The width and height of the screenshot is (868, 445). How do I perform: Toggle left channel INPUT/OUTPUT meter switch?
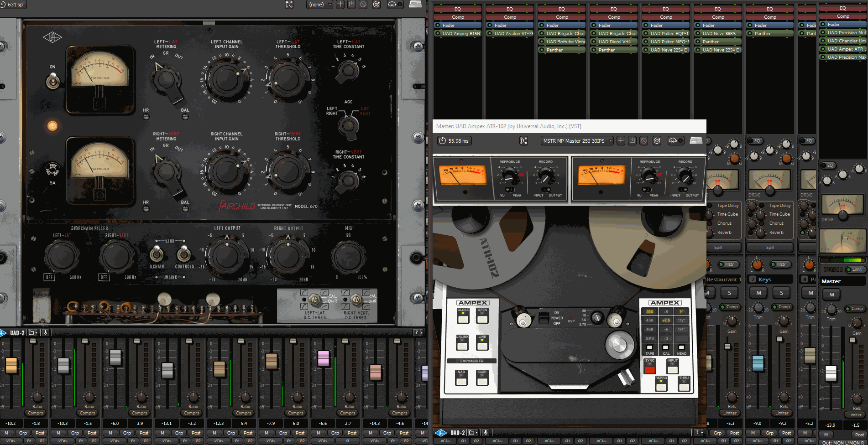point(545,190)
